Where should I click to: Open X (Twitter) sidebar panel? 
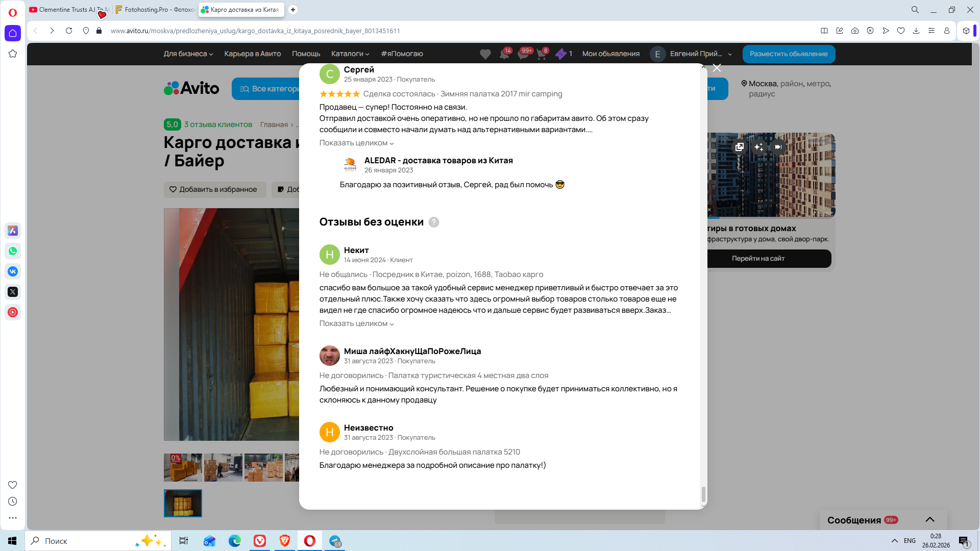[13, 292]
